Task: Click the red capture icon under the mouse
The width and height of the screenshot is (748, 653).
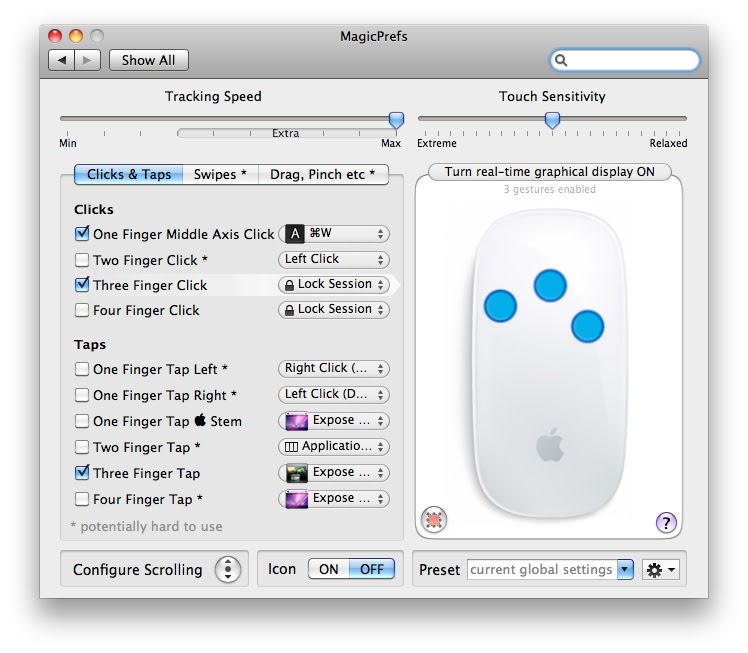Action: [x=434, y=519]
